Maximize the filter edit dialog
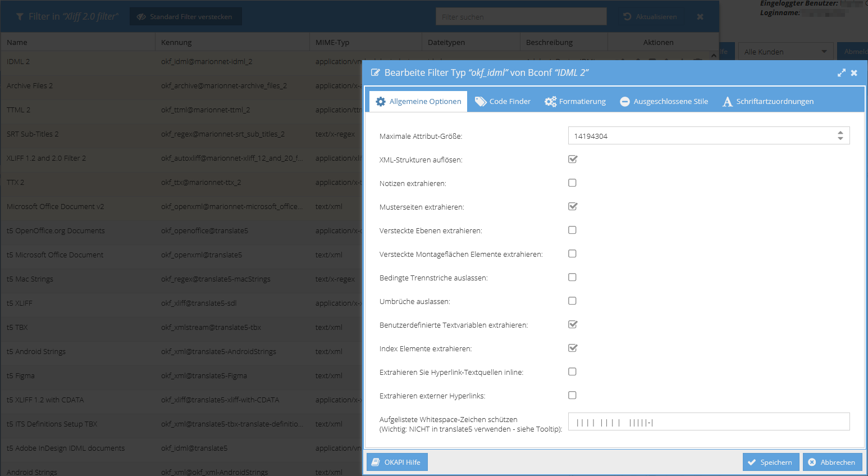This screenshot has width=868, height=476. tap(841, 73)
